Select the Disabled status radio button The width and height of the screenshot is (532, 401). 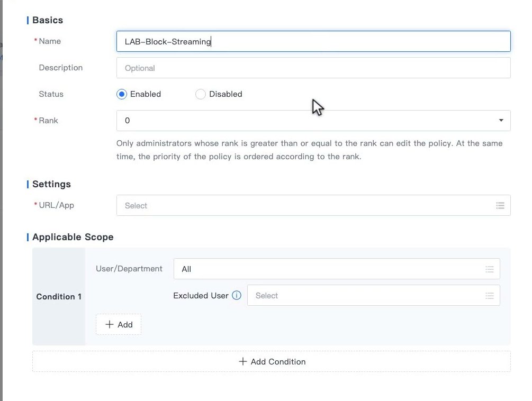[x=201, y=94]
